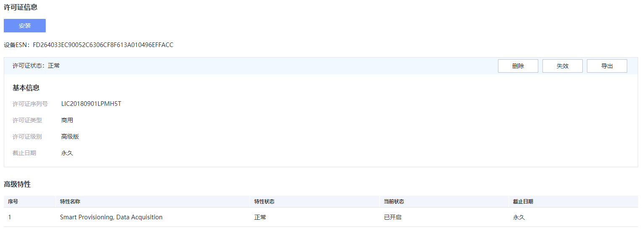Viewport: 644px width, 234px height.
Task: Click the 正常 feature status cell
Action: tap(260, 217)
